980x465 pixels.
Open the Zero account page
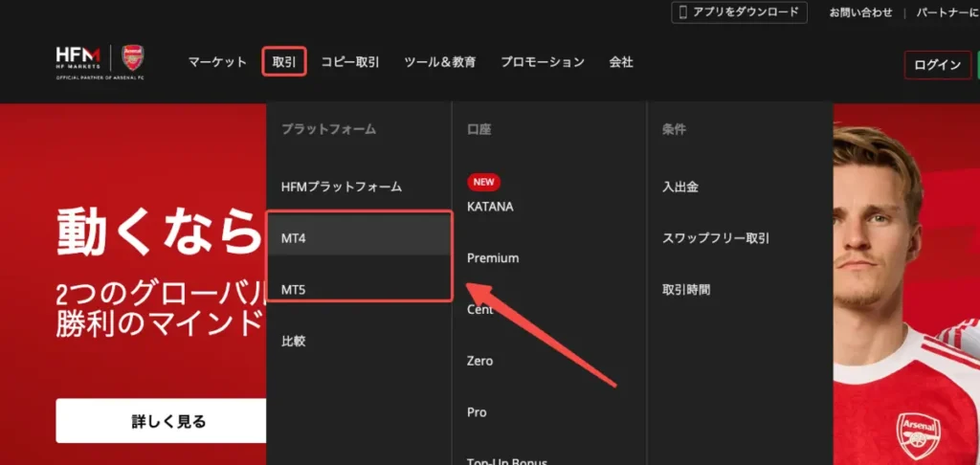click(479, 361)
